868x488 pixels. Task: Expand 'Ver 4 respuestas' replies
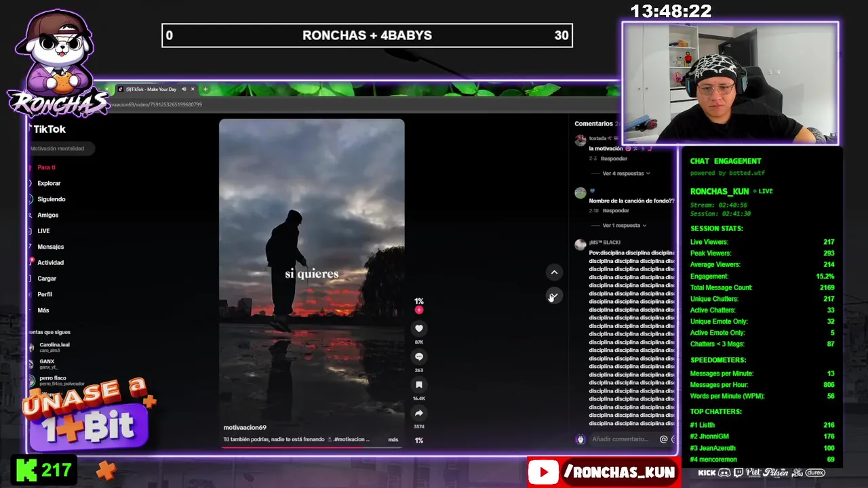(626, 174)
